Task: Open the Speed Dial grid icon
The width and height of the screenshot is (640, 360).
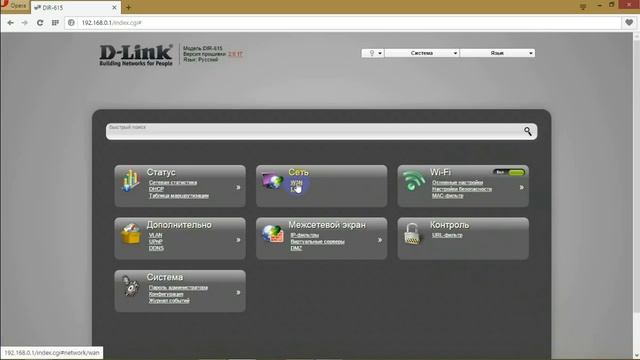Action: coord(55,23)
